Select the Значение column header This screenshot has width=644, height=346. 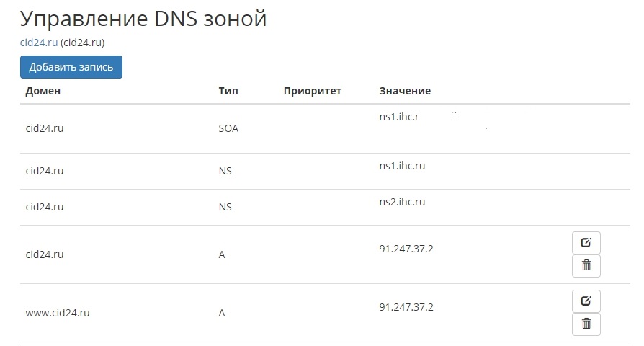(x=405, y=91)
